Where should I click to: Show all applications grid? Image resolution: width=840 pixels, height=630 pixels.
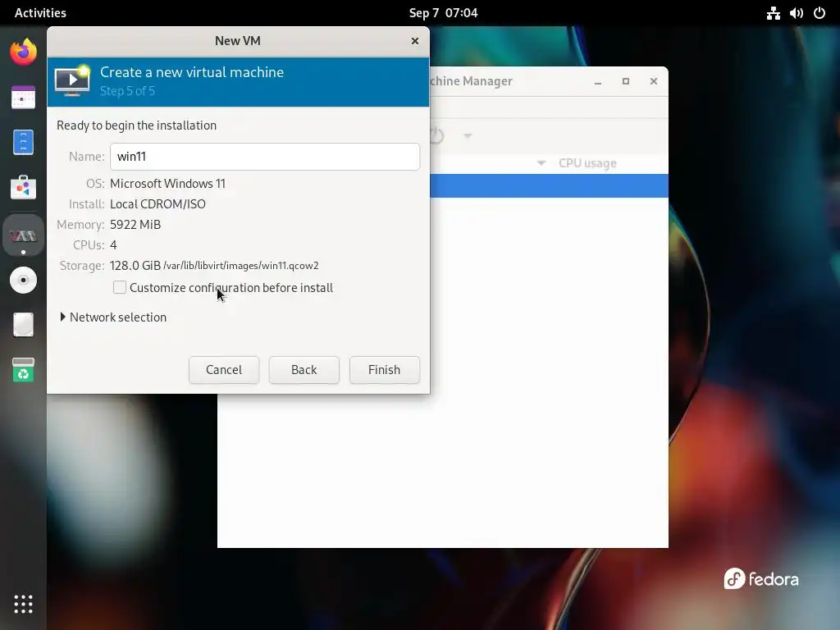[x=23, y=604]
